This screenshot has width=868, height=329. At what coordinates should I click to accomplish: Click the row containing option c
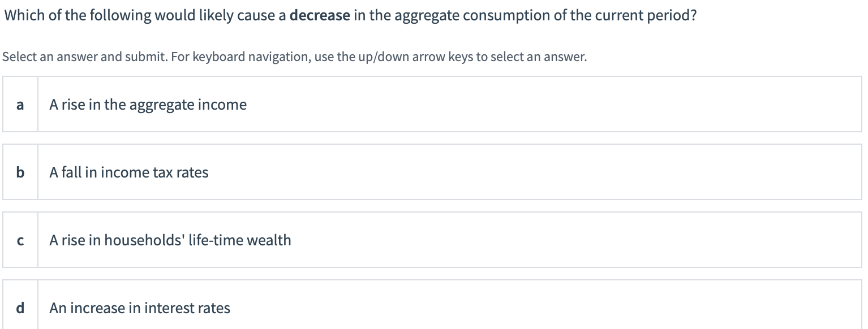(x=434, y=240)
